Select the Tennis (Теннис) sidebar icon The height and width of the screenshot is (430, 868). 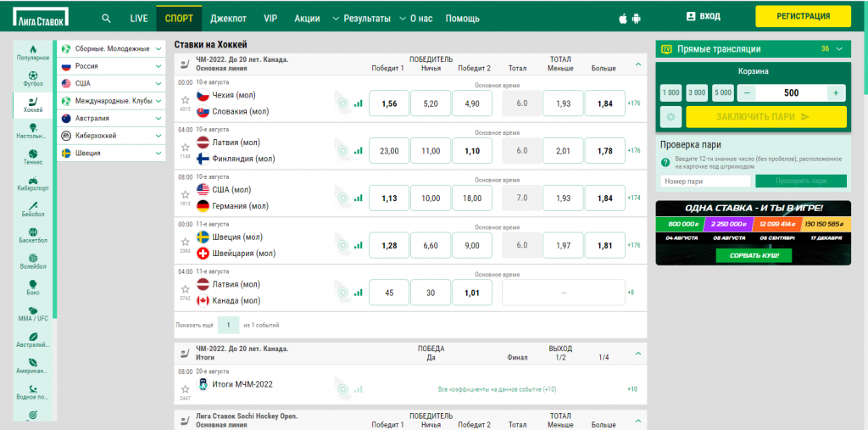pos(33,155)
